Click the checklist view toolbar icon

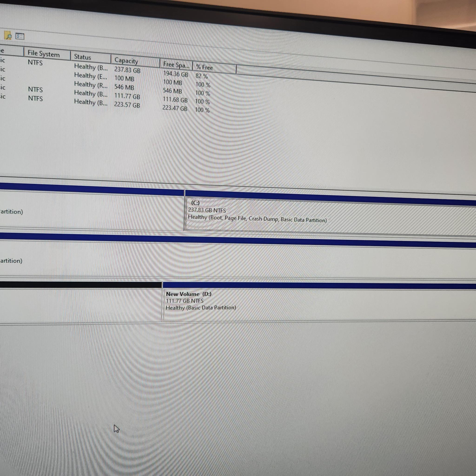[x=20, y=36]
